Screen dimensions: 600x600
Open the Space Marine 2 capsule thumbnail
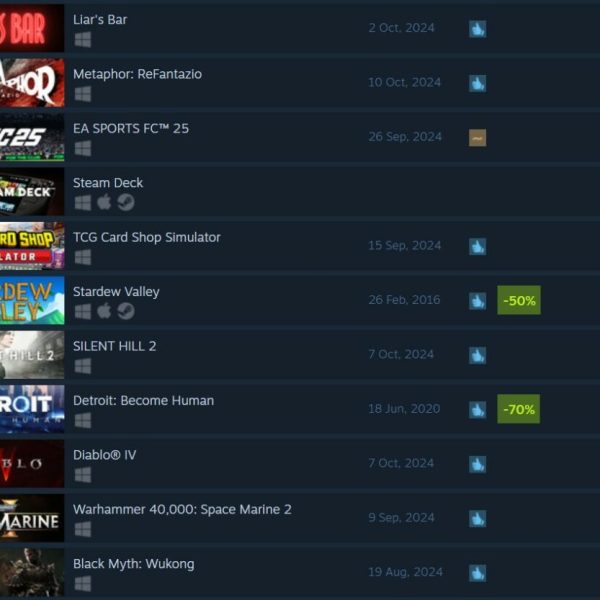click(32, 518)
